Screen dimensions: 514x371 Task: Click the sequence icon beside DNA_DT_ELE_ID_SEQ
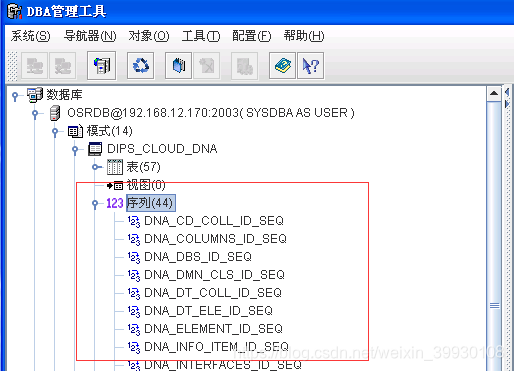134,311
